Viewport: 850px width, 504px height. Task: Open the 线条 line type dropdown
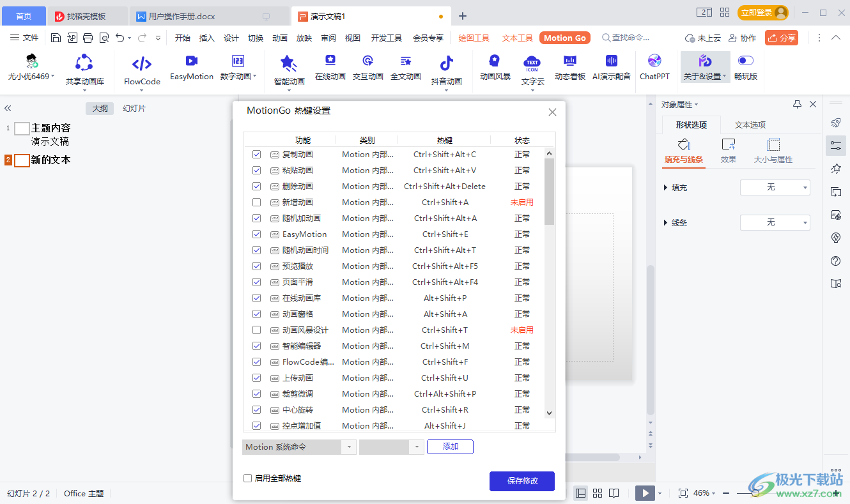tap(775, 222)
